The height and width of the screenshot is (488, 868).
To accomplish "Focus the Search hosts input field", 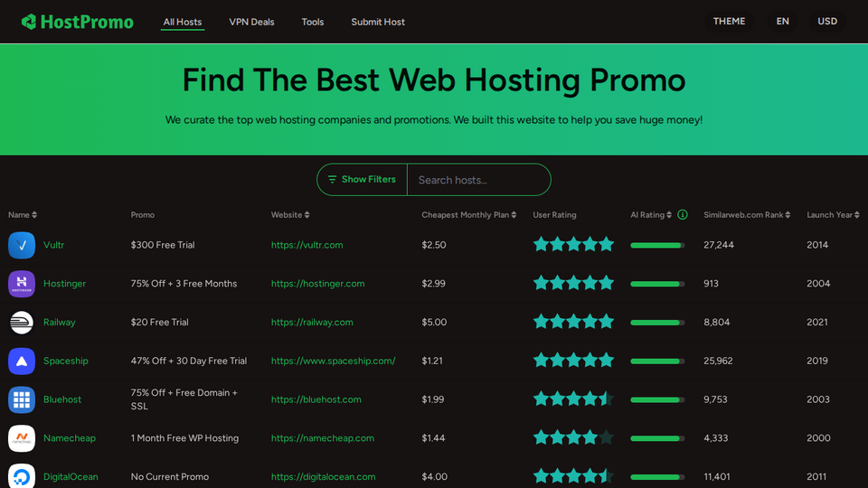I will point(478,180).
